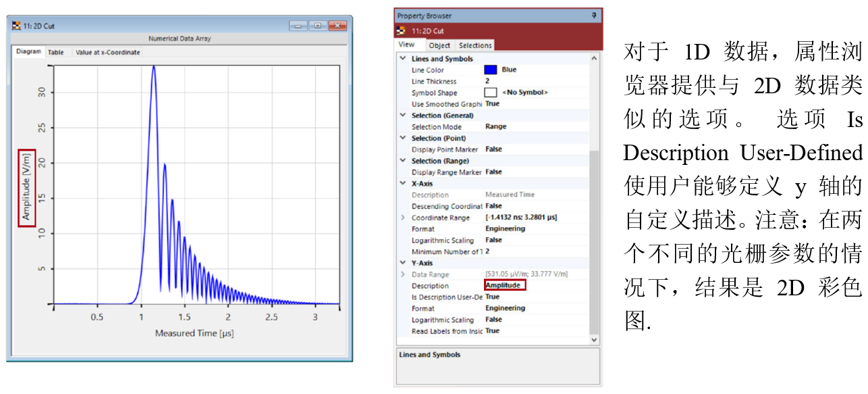Select the Selections tab

[475, 45]
